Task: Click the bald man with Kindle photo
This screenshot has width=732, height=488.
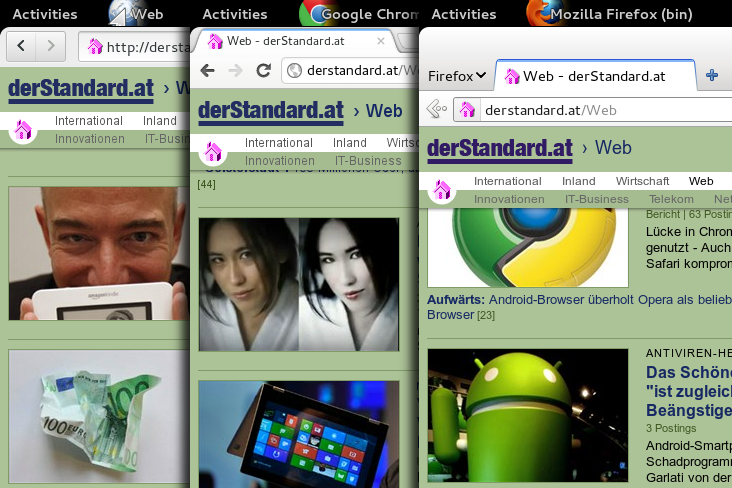Action: point(99,254)
